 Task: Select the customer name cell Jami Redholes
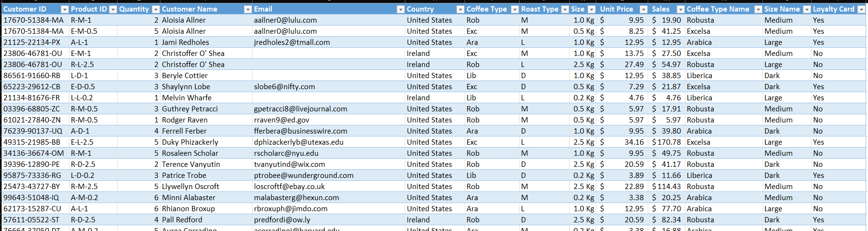(x=206, y=42)
